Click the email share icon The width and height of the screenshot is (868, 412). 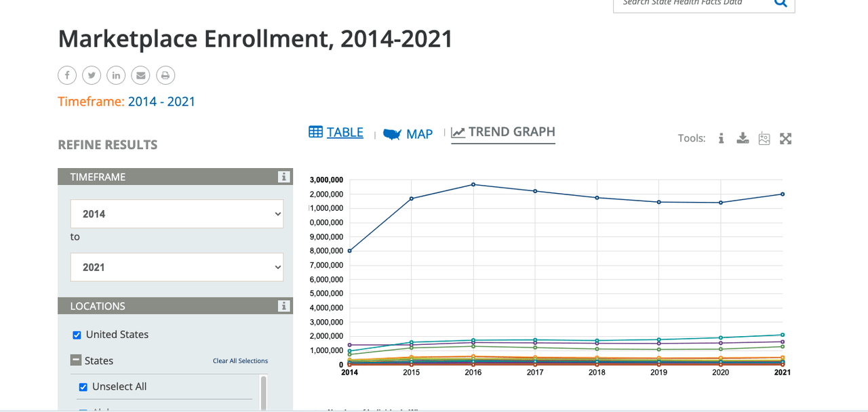pyautogui.click(x=141, y=75)
